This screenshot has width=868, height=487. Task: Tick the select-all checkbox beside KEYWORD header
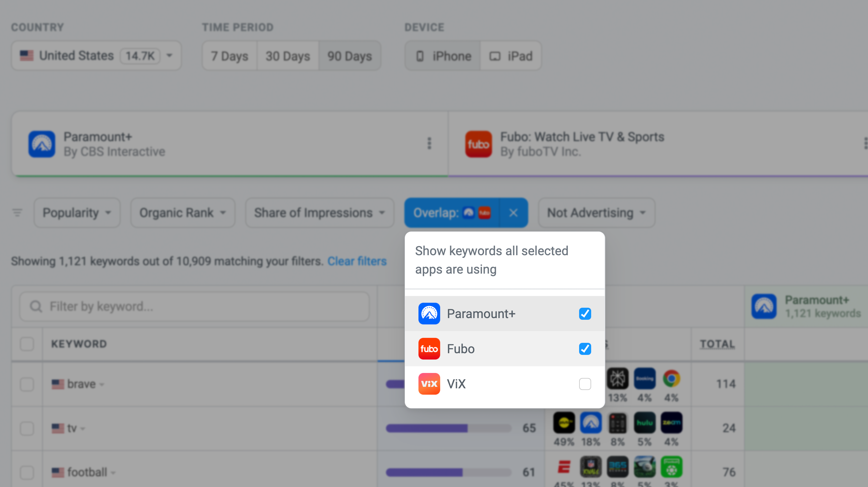pyautogui.click(x=27, y=344)
